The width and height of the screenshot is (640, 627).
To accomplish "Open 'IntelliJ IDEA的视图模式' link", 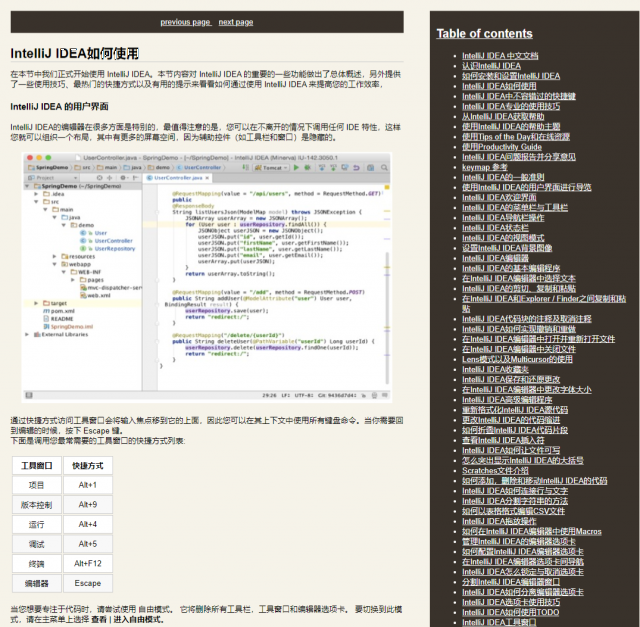I will [503, 238].
